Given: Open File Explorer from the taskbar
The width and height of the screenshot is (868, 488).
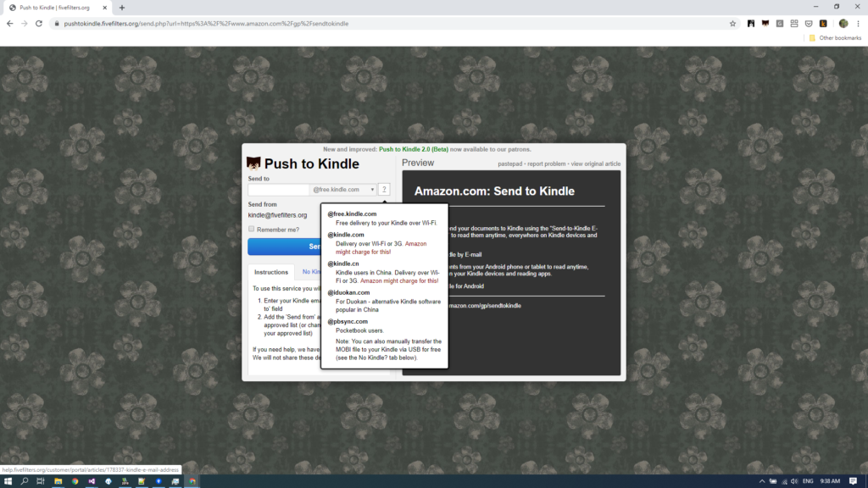Looking at the screenshot, I should pos(58,481).
